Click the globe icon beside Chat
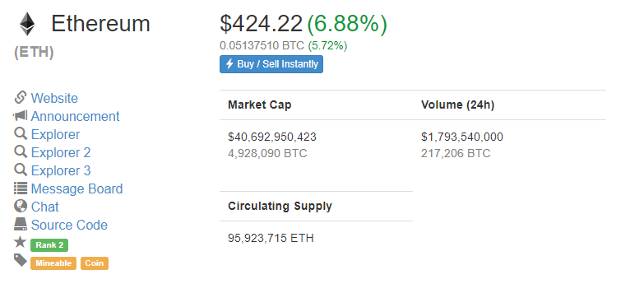 20,206
